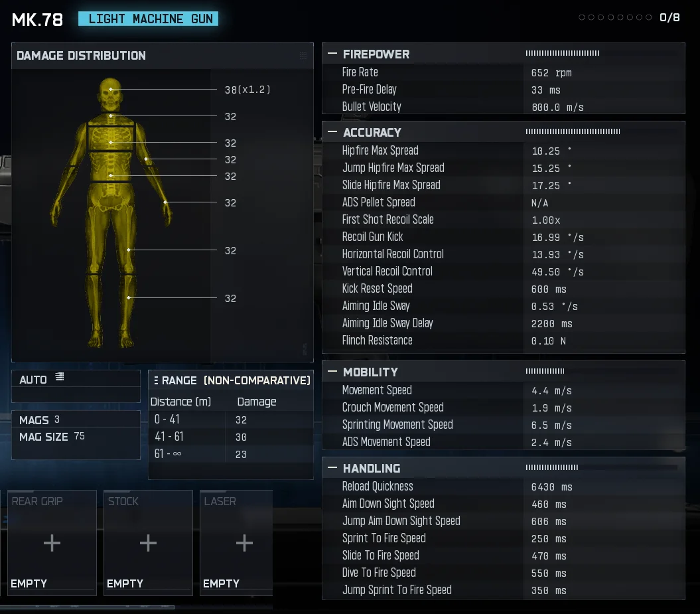The width and height of the screenshot is (700, 614).
Task: Click the Reload Quickness stat row
Action: 502,487
